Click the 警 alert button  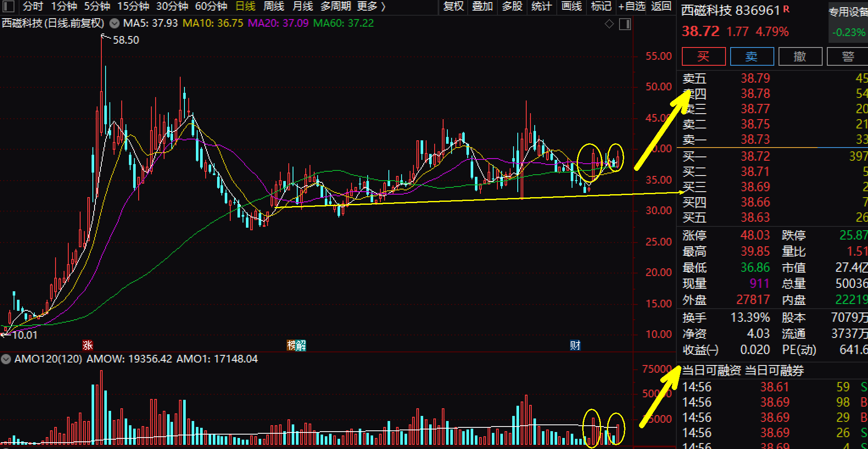coord(848,56)
